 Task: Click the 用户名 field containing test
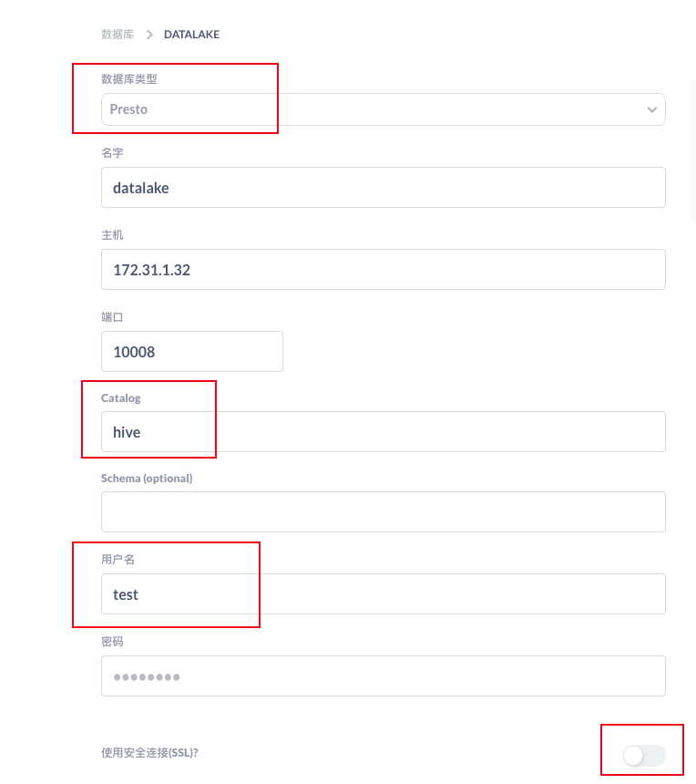click(384, 594)
